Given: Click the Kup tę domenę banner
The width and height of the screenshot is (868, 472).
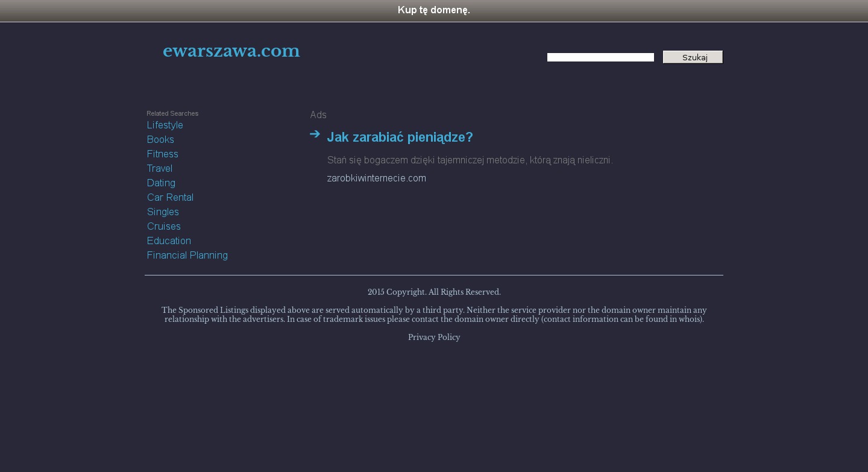Looking at the screenshot, I should [x=433, y=10].
